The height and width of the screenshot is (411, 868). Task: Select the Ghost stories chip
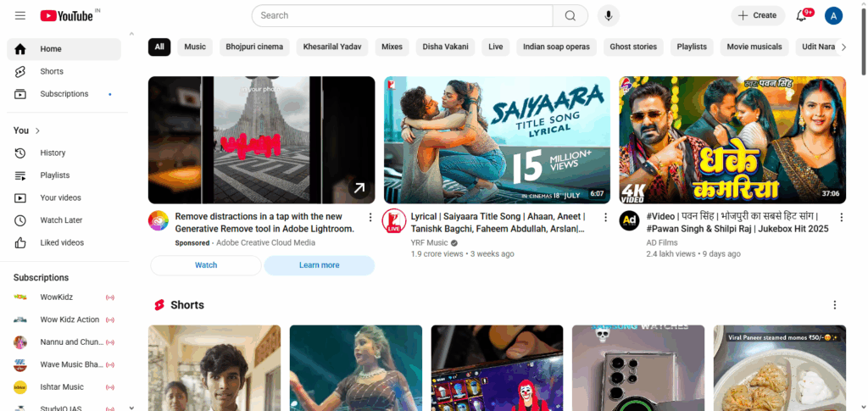point(633,47)
